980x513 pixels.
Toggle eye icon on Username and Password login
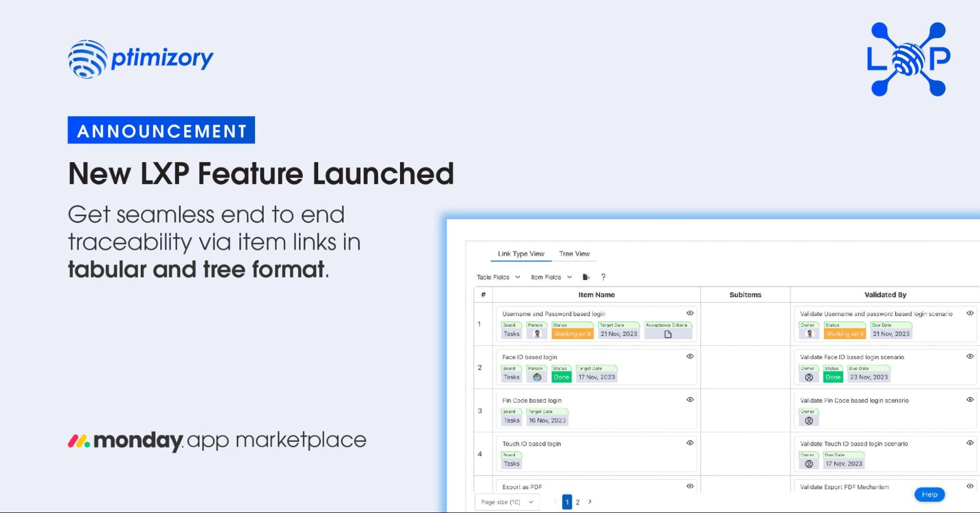(690, 313)
